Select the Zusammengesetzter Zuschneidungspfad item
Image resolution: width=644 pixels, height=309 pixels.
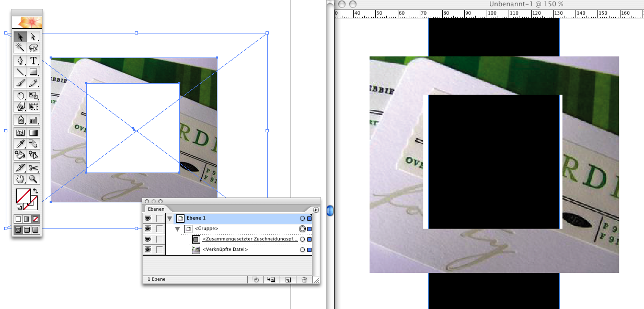click(245, 239)
